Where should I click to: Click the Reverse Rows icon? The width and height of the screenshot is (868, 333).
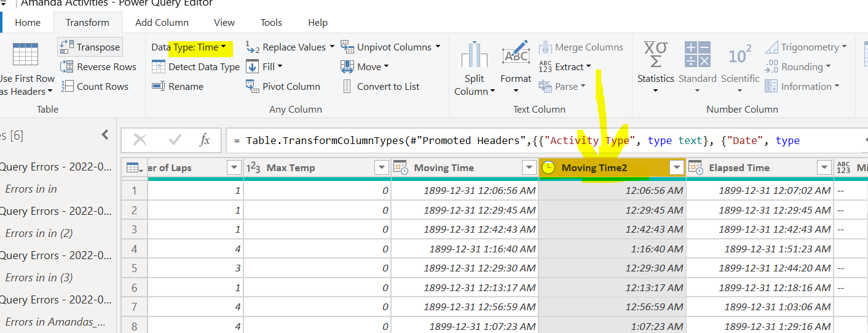pos(67,66)
